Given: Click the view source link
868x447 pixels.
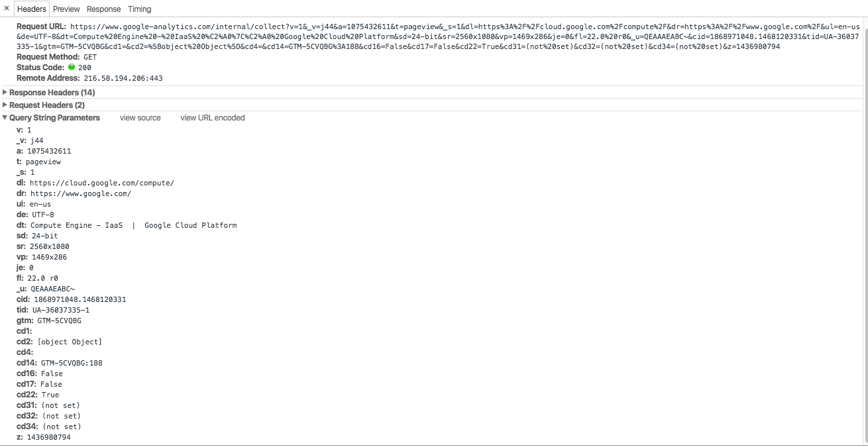Looking at the screenshot, I should point(140,118).
